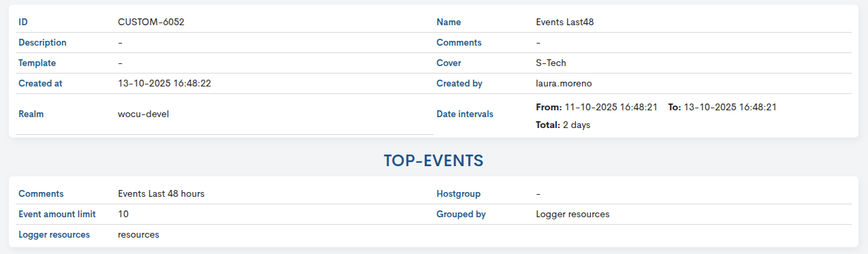Select comment text Events Last 48 hours
Viewport: 868px width, 254px height.
161,193
